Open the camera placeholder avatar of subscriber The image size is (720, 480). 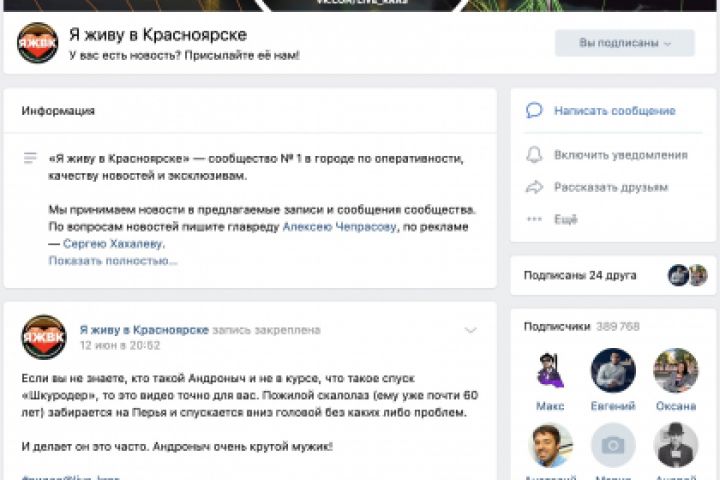point(613,445)
